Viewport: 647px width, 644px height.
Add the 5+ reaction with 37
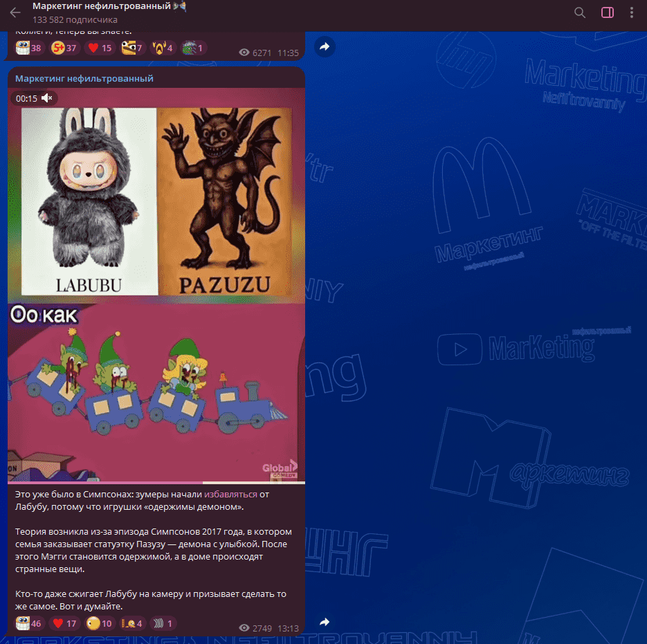pyautogui.click(x=64, y=48)
